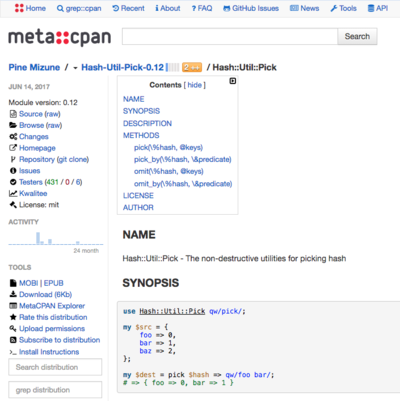The width and height of the screenshot is (400, 401).
Task: Click the Home icon in top navigation
Action: coord(19,8)
